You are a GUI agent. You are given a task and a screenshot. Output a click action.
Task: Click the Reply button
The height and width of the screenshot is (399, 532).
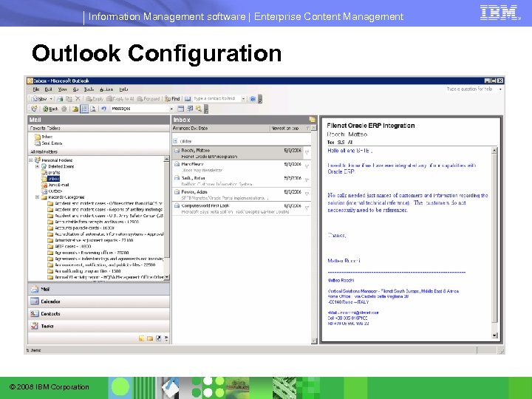[x=95, y=99]
